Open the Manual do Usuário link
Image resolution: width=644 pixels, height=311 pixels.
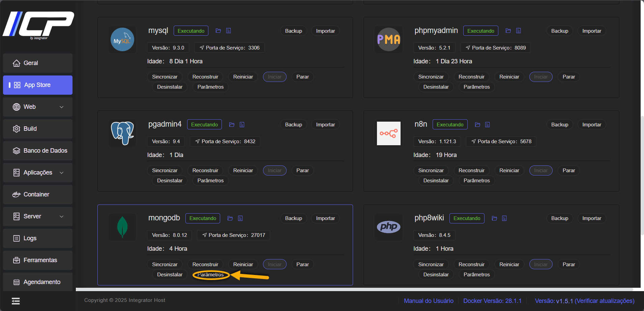tap(429, 301)
